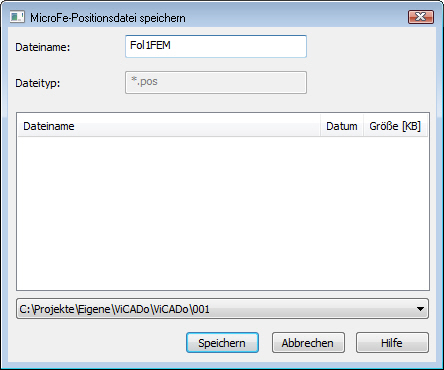This screenshot has height=370, width=444.
Task: Click into the Dateiname text field
Action: coord(216,46)
